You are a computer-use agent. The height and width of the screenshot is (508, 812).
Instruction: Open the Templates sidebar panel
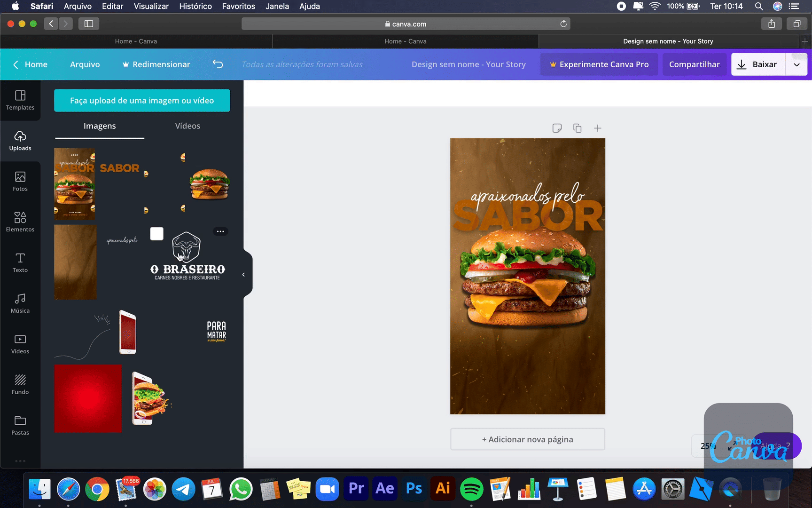pyautogui.click(x=20, y=100)
